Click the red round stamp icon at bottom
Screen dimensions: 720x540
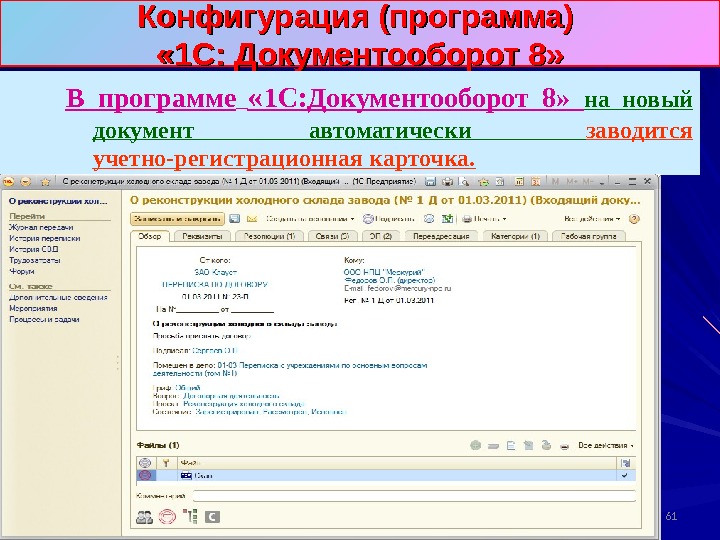167,517
